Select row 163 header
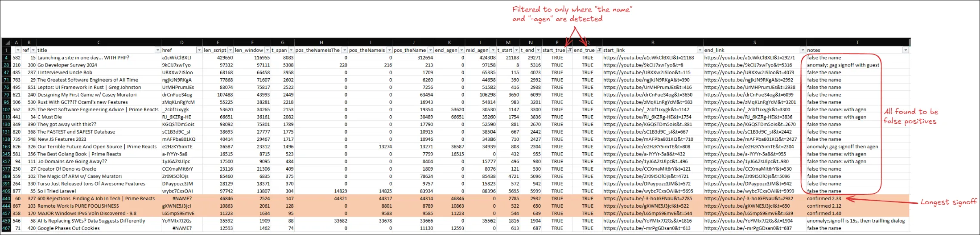The height and width of the screenshot is (235, 980). [x=6, y=147]
